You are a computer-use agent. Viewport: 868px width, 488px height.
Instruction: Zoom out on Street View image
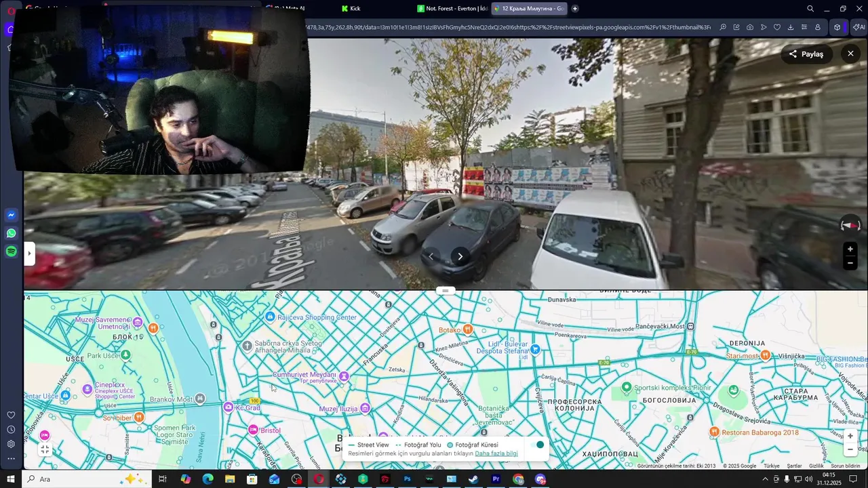[x=850, y=263]
